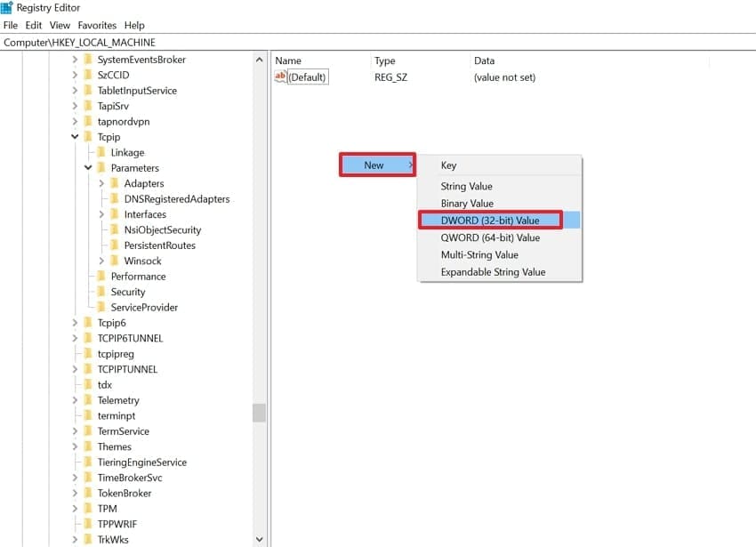Expand the TermService tree node

click(75, 430)
